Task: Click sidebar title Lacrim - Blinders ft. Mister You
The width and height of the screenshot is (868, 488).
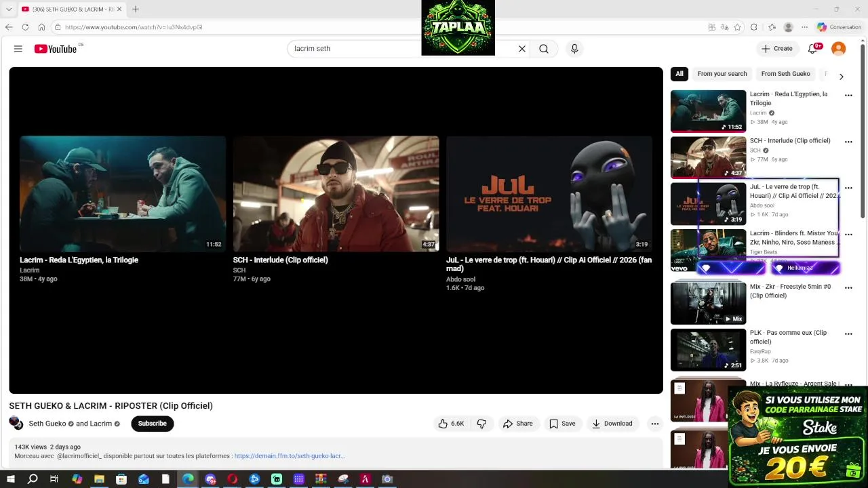Action: [794, 238]
